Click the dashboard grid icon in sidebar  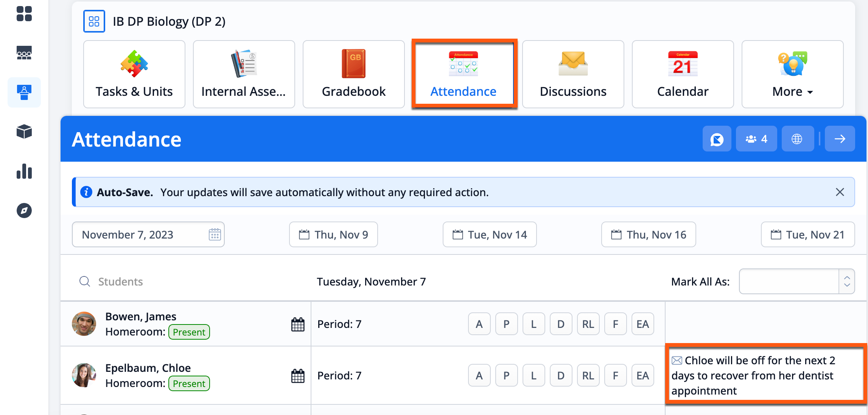pos(24,14)
